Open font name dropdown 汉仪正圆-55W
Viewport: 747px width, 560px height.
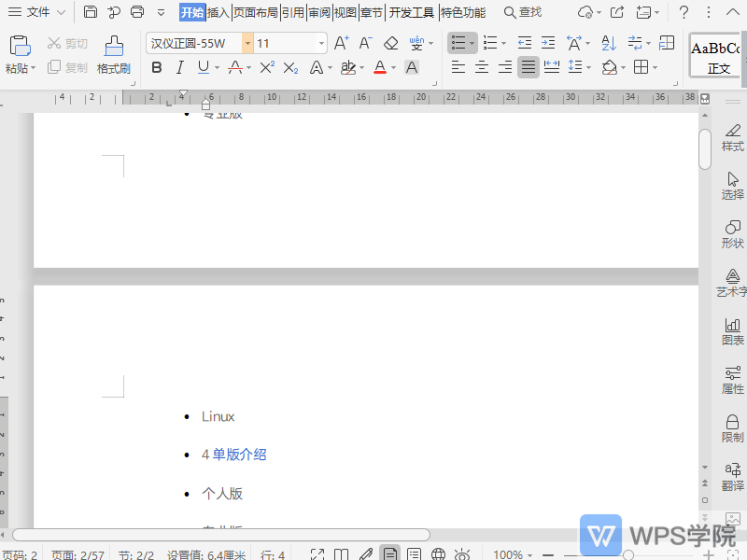(247, 43)
